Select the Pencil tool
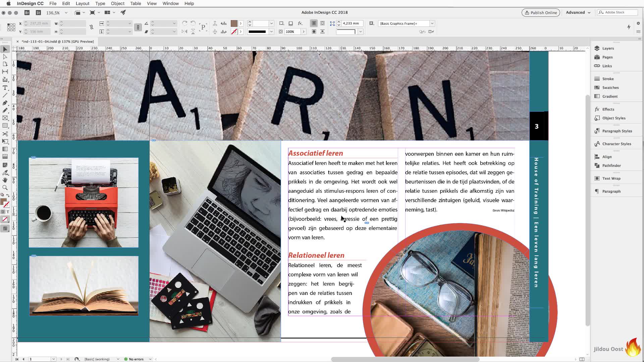The width and height of the screenshot is (644, 362). [5, 110]
